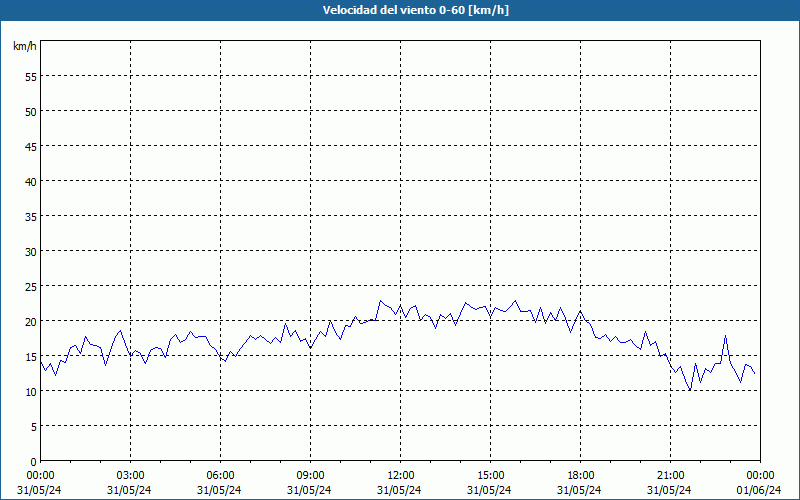The image size is (800, 500).
Task: Click the wind speed spike near 23:00
Action: click(726, 336)
